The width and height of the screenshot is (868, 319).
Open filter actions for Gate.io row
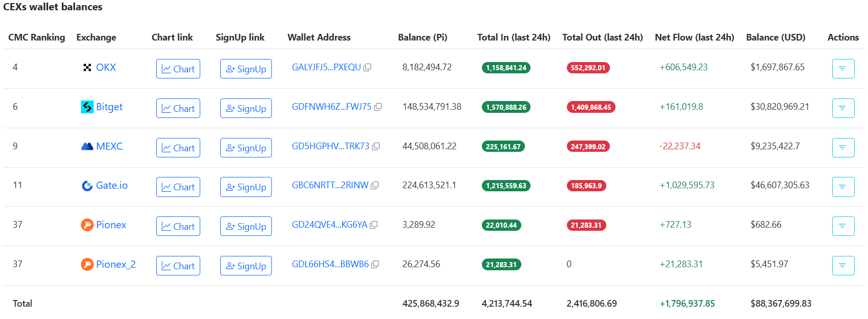pos(842,187)
